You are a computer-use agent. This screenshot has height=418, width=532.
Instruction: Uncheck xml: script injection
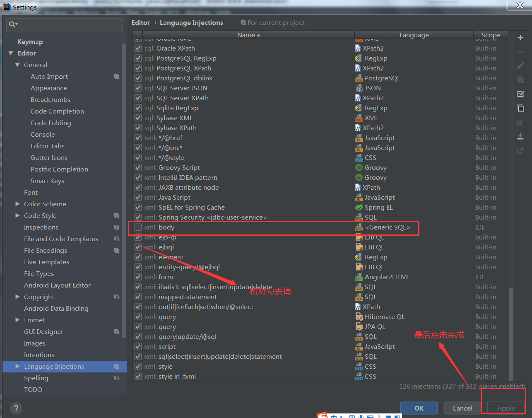point(138,346)
